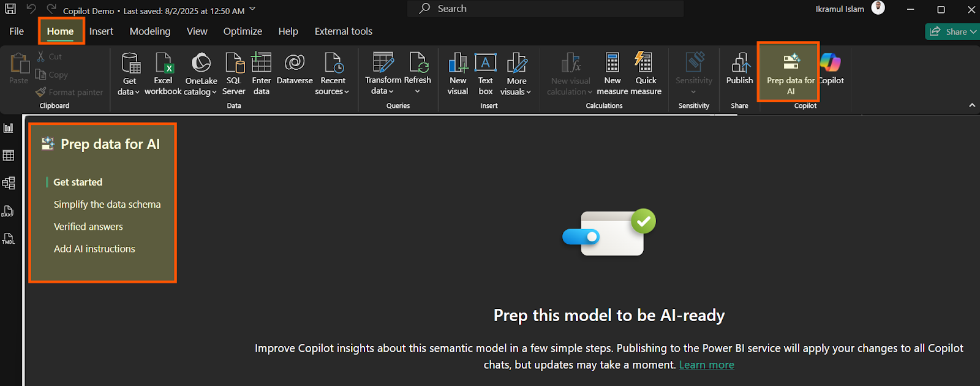This screenshot has height=386, width=980.
Task: Open the Ikramul Islam account avatar
Action: (x=878, y=9)
